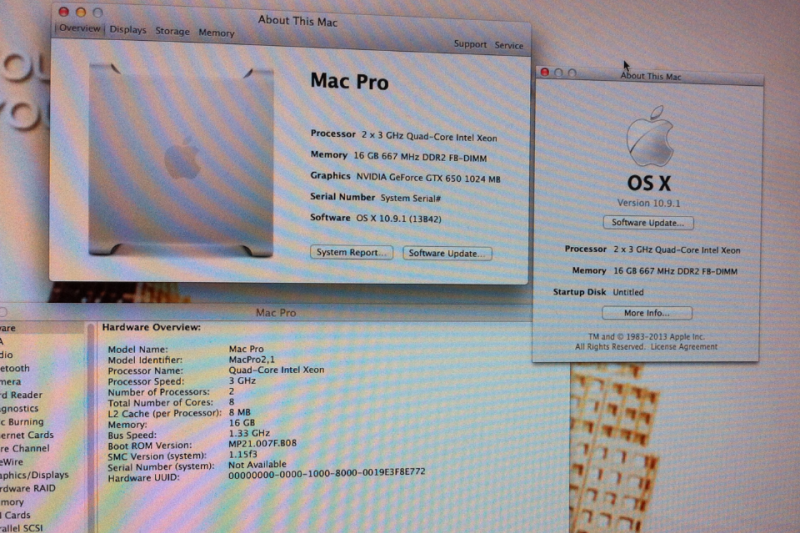Select Diagnostics in System Report sidebar

tap(19, 408)
